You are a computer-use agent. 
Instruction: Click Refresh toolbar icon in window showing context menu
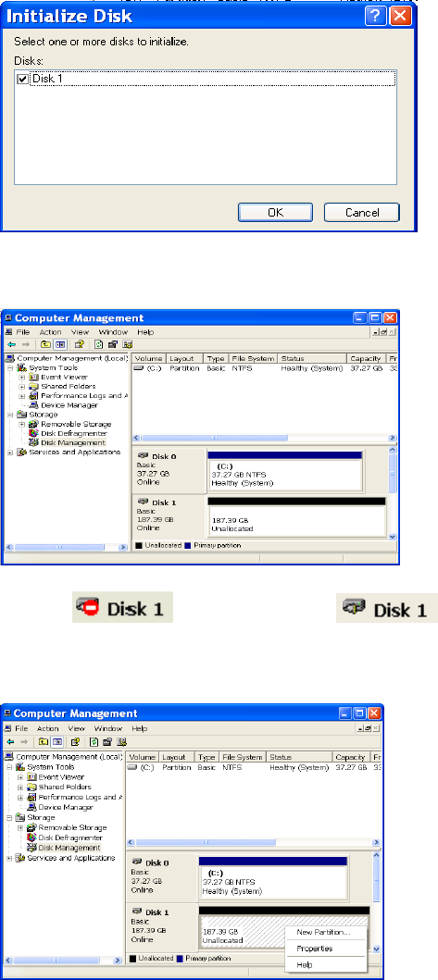click(95, 742)
